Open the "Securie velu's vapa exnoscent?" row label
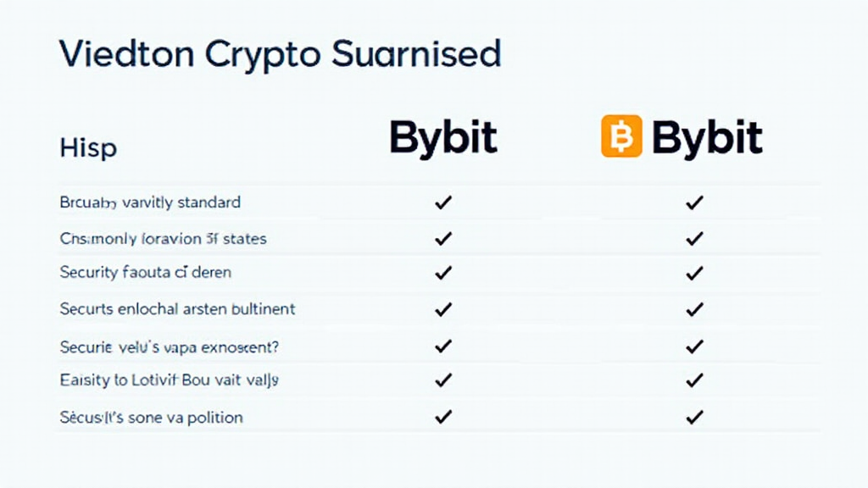Image resolution: width=868 pixels, height=488 pixels. point(170,347)
